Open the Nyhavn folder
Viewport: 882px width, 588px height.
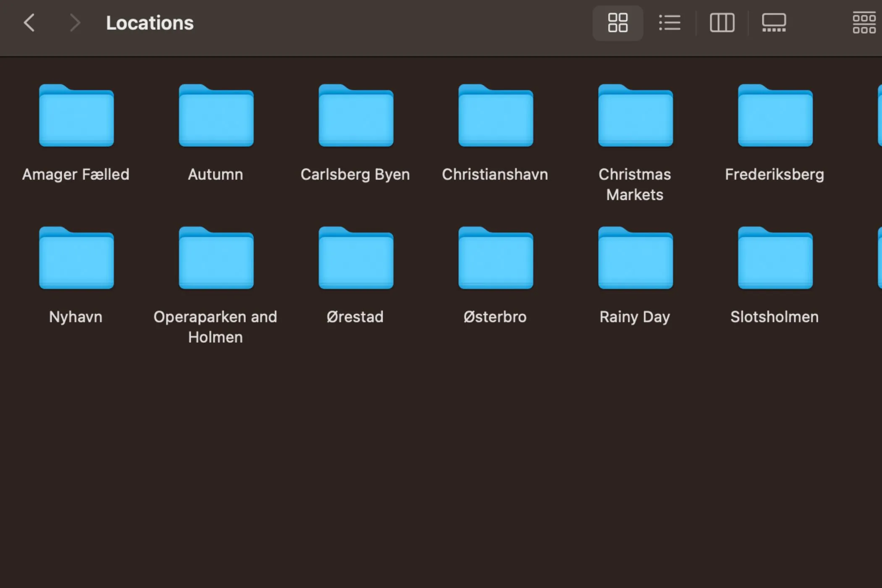coord(76,258)
